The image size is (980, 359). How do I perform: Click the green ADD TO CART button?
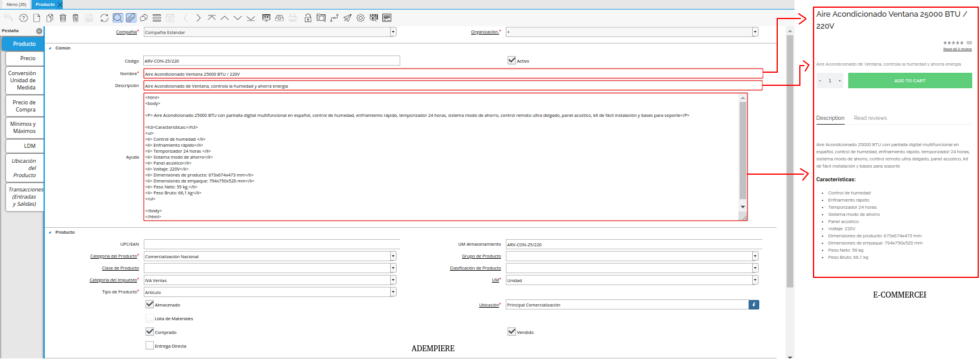coord(910,81)
